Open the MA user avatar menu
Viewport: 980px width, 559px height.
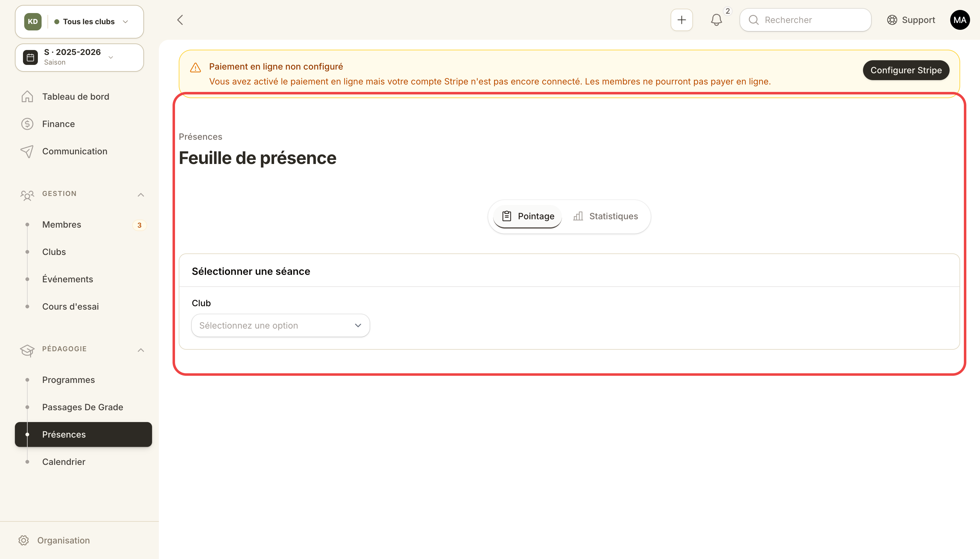click(x=960, y=20)
